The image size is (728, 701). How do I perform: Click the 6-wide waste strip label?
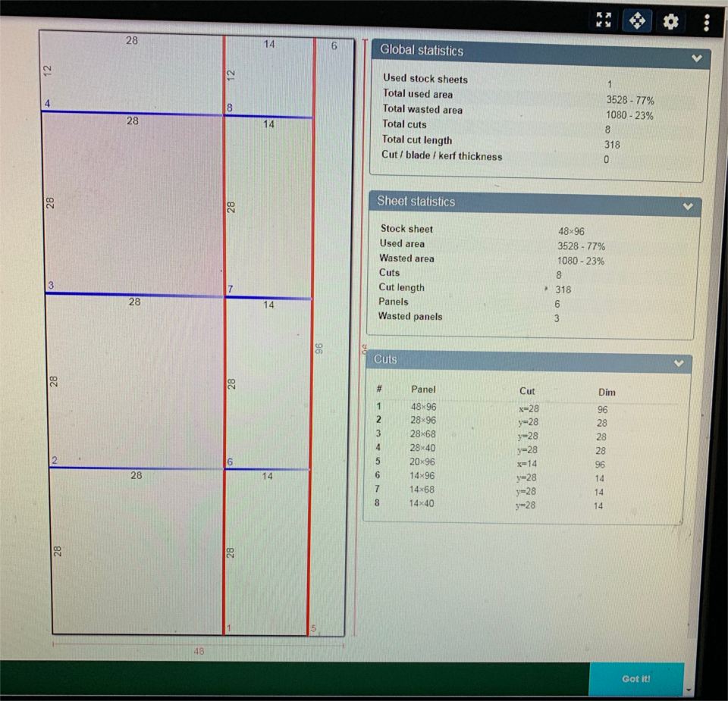point(334,45)
